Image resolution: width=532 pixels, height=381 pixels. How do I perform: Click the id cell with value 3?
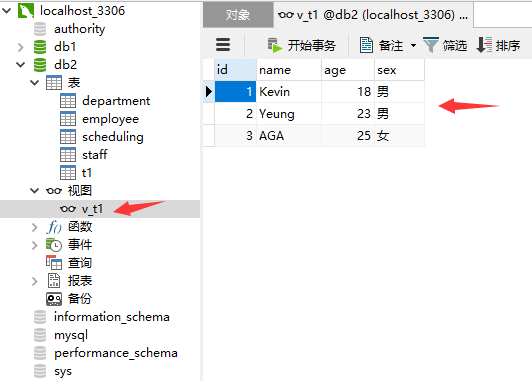tap(235, 136)
